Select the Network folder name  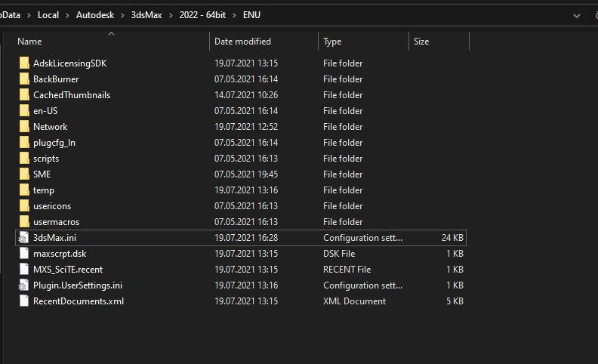(50, 126)
